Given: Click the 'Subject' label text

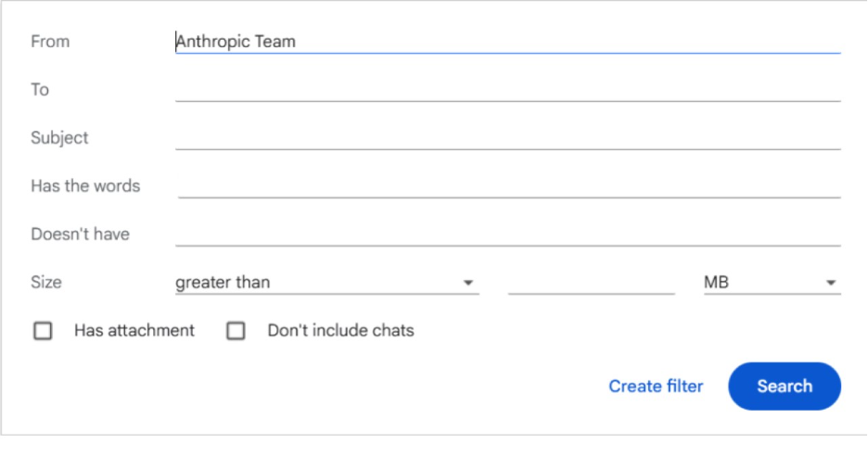Looking at the screenshot, I should click(x=59, y=138).
